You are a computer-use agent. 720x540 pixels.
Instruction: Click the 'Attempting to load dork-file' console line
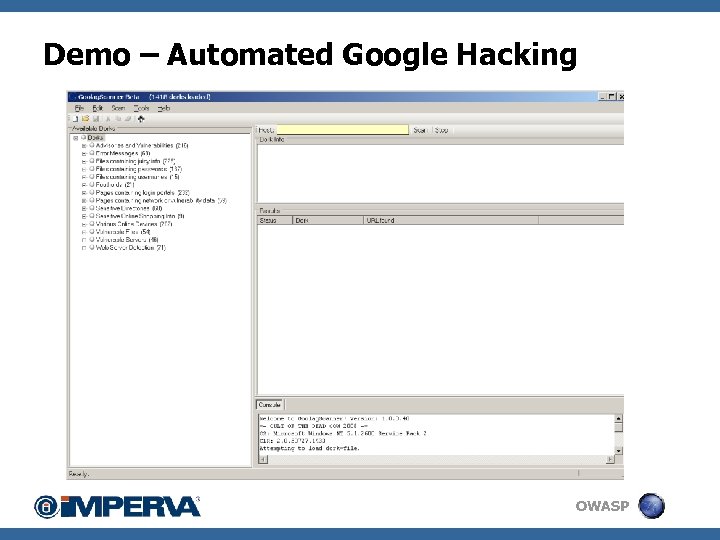click(309, 448)
